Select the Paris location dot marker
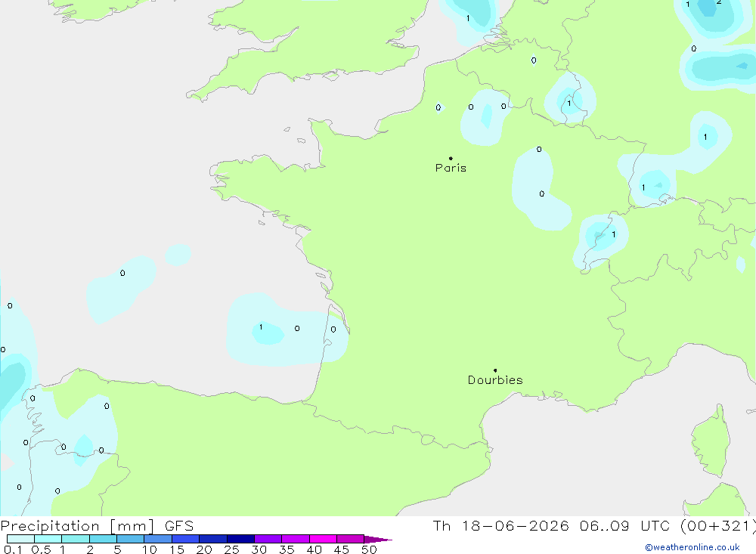 click(451, 158)
